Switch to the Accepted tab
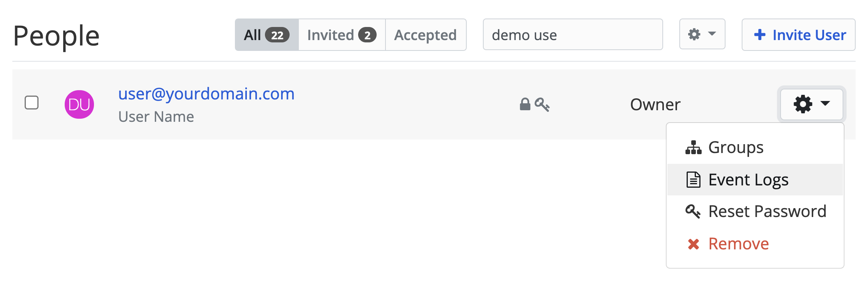Viewport: 868px width, 286px height. (426, 35)
